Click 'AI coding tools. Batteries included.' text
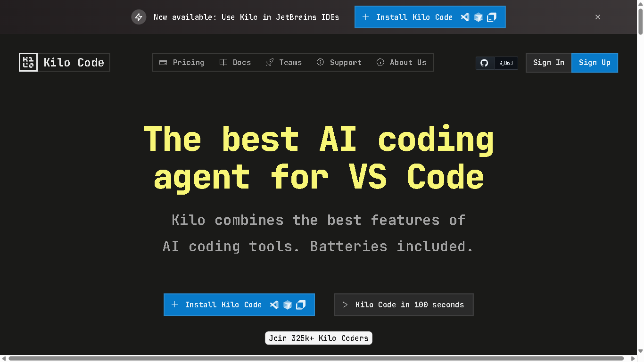The width and height of the screenshot is (644, 362). [x=318, y=246]
